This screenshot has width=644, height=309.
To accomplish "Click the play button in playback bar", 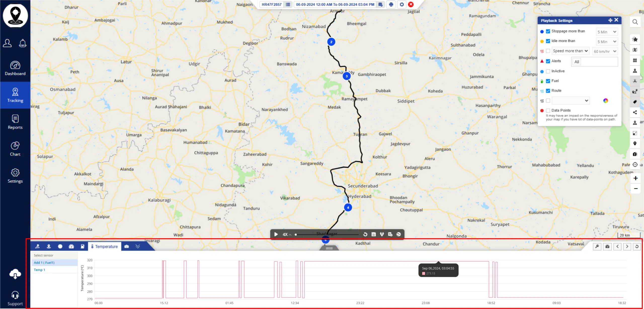I will click(276, 234).
